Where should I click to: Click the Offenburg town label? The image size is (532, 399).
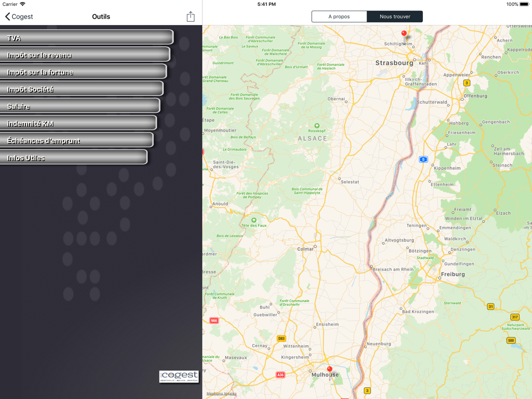pos(475,96)
